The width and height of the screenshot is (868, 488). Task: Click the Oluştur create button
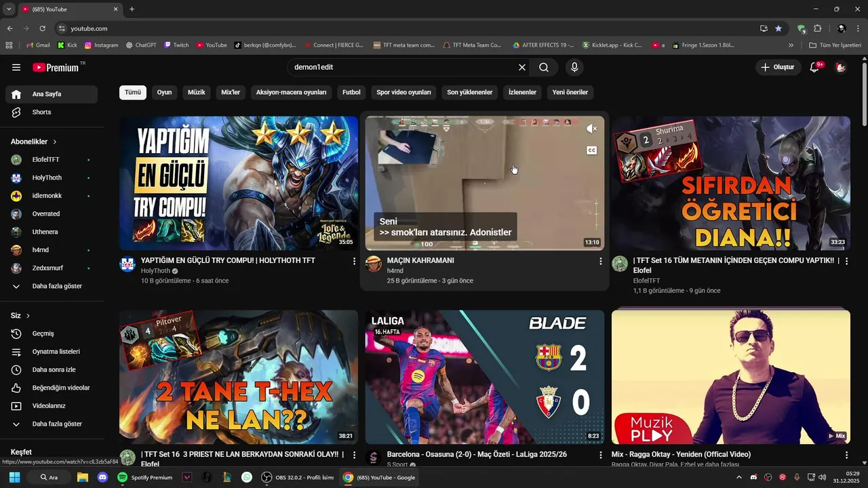coord(778,67)
